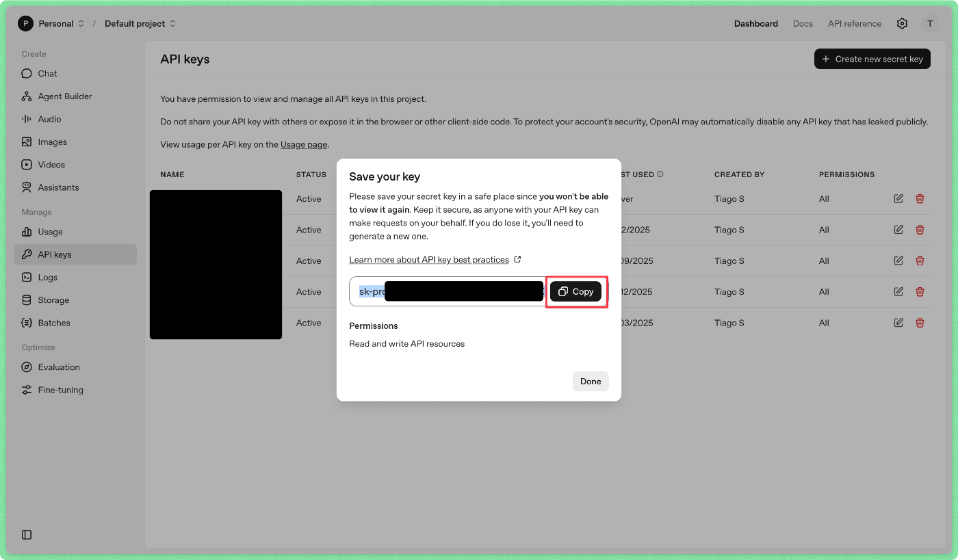This screenshot has height=560, width=958.
Task: Switch to the Dashboard tab
Action: coord(756,23)
